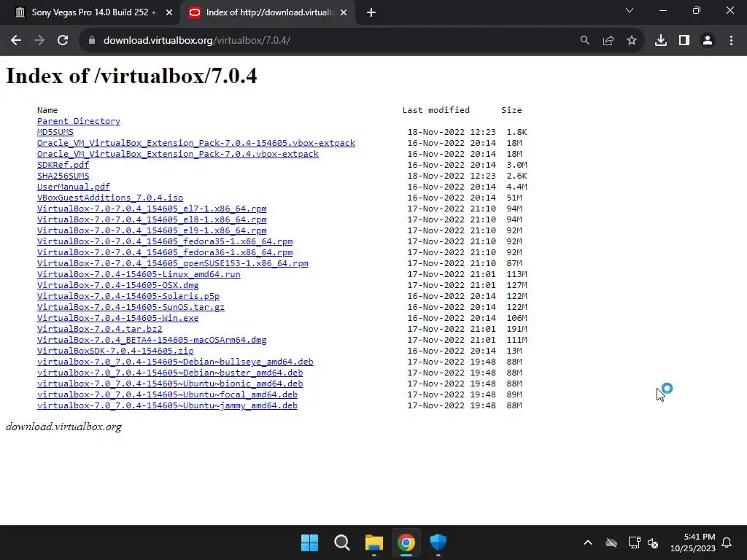
Task: Open the SHA256SUMS link
Action: pyautogui.click(x=63, y=176)
